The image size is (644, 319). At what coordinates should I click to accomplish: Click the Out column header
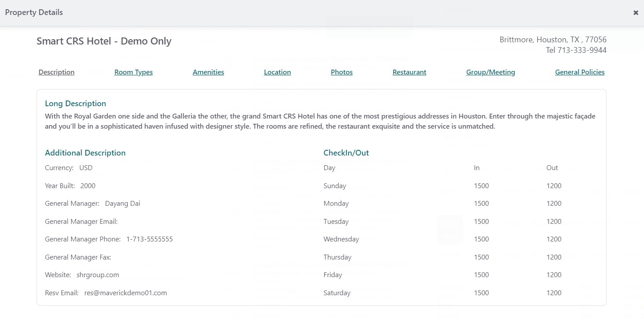(552, 168)
